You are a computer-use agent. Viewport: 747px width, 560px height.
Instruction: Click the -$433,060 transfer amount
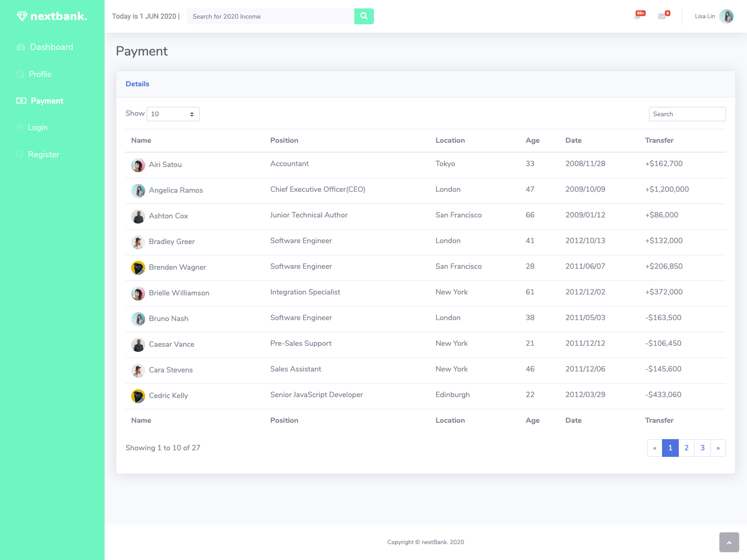coord(663,395)
